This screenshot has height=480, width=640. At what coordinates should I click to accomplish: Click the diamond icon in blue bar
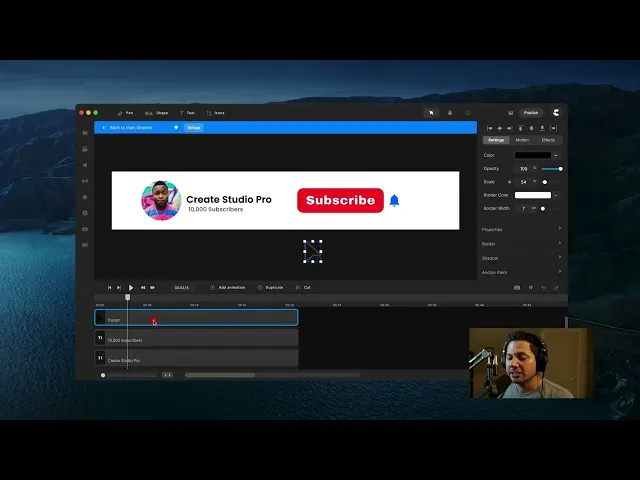tap(176, 127)
